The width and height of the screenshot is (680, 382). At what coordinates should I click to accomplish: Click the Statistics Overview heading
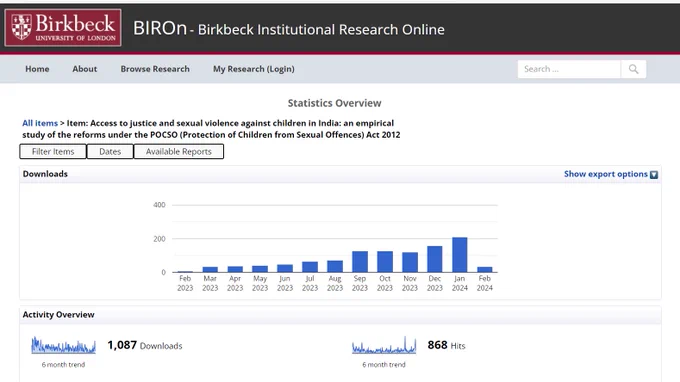[334, 103]
